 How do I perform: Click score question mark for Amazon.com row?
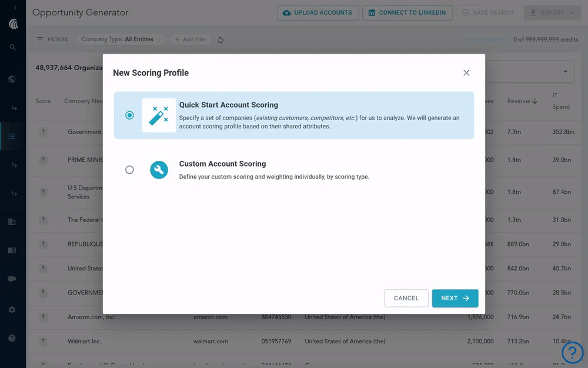(43, 317)
